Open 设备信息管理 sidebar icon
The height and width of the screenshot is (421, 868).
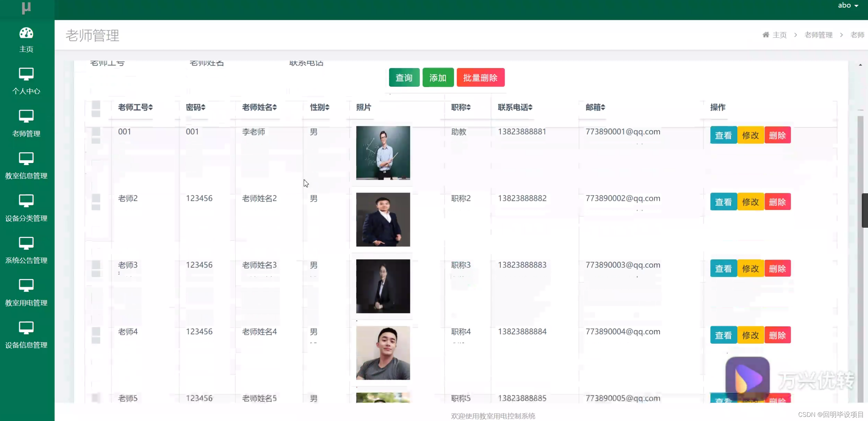26,328
